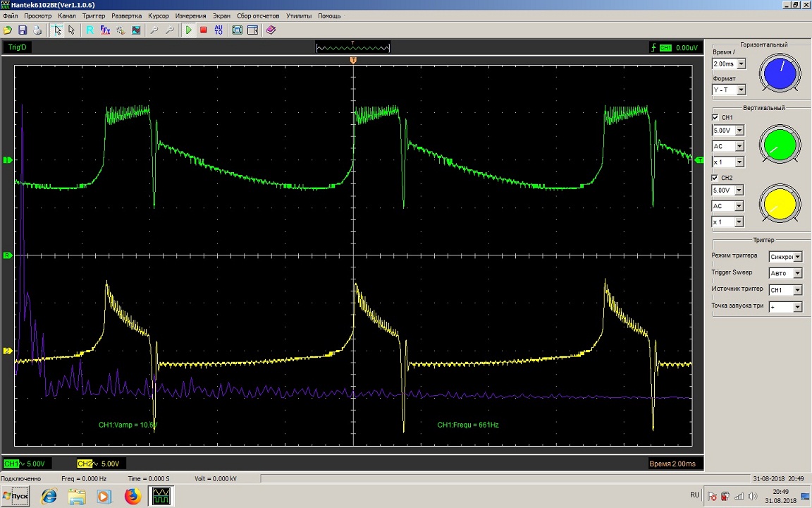
Task: Open the Точка запуска триггера dropdown
Action: tap(797, 307)
